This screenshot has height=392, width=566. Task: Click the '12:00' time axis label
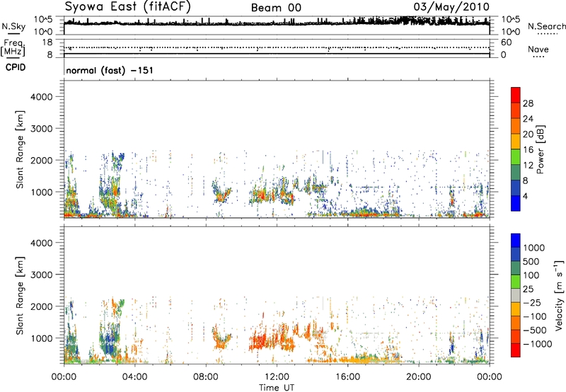click(x=277, y=377)
